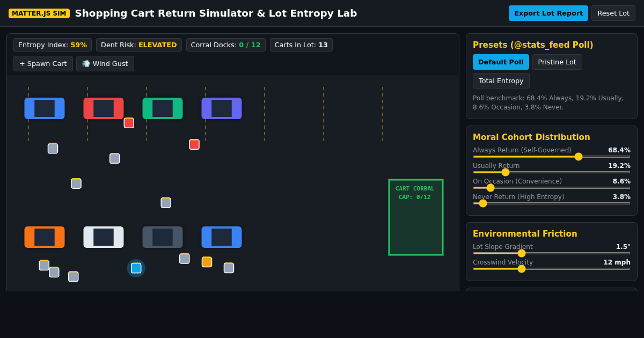
Task: Select the red parked car
Action: [104, 108]
